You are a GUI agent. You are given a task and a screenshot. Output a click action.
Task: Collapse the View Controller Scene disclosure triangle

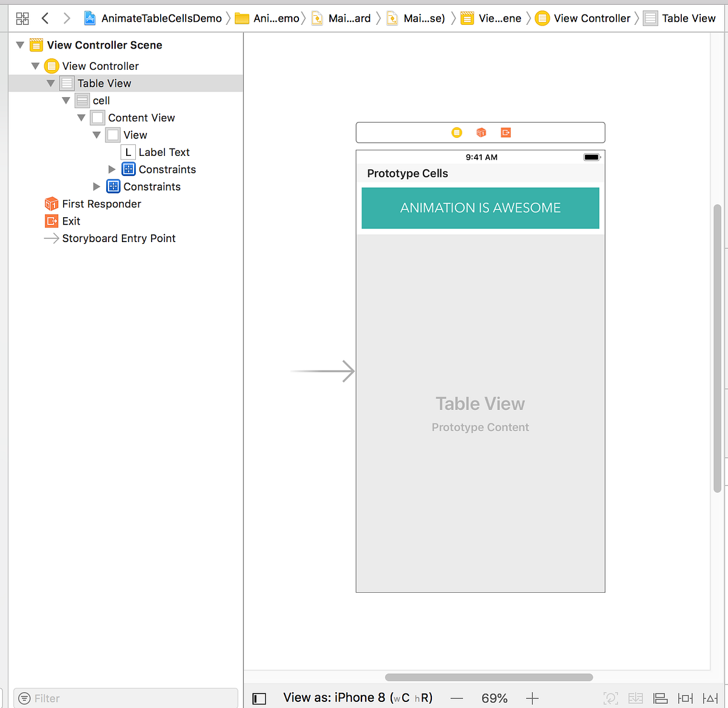tap(19, 44)
